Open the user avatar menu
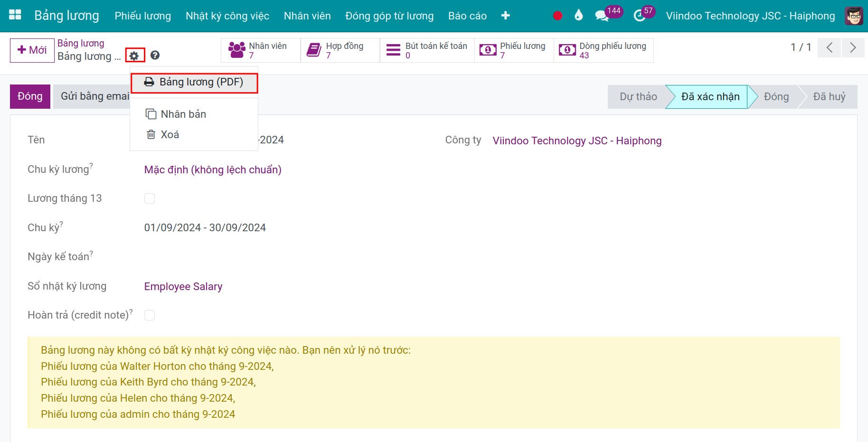This screenshot has width=868, height=442. click(x=854, y=16)
